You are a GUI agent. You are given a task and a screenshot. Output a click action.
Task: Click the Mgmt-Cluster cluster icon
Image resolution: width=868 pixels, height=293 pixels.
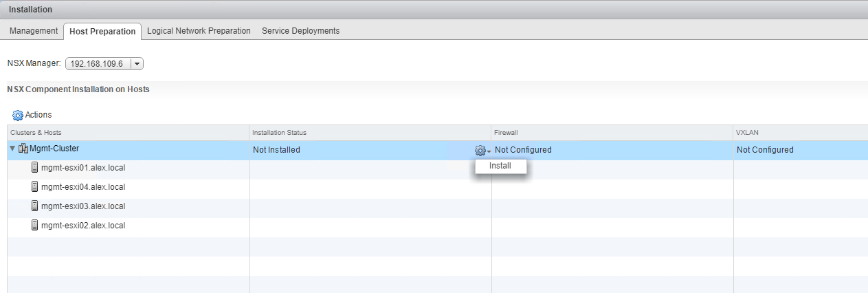23,149
